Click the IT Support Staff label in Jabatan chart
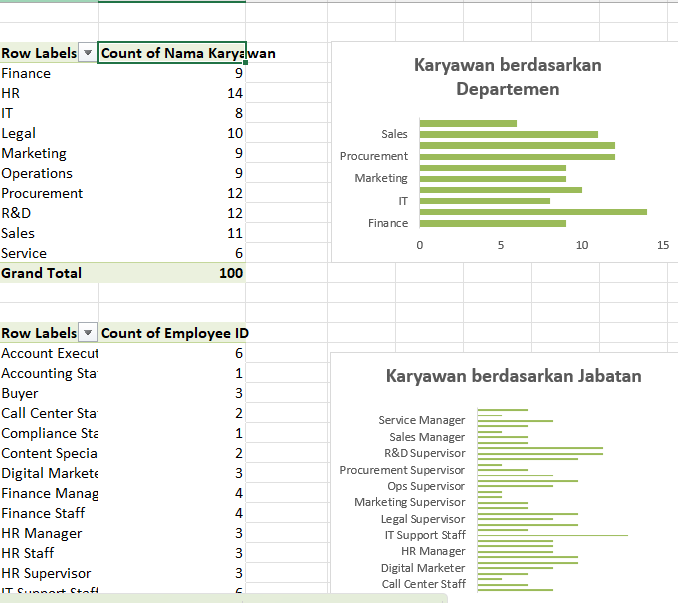Screen dimensions: 678x603 click(x=425, y=535)
